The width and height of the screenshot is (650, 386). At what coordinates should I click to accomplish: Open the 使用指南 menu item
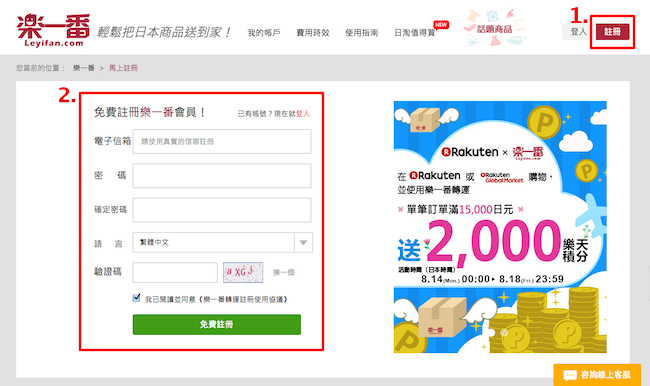pyautogui.click(x=361, y=32)
